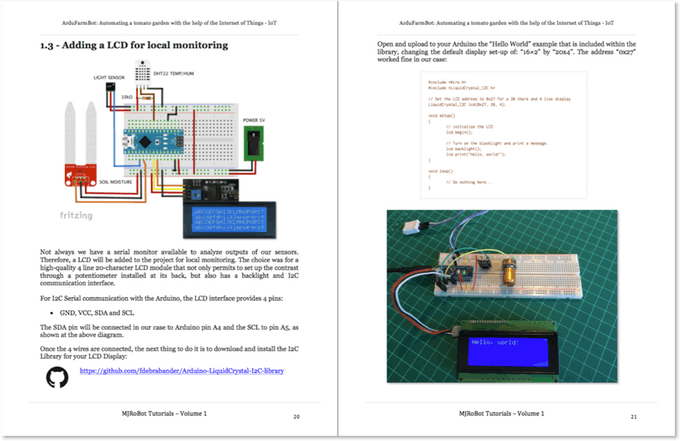Click the DHT22 temp/hum sensor graphic
680x441 pixels.
[x=143, y=71]
